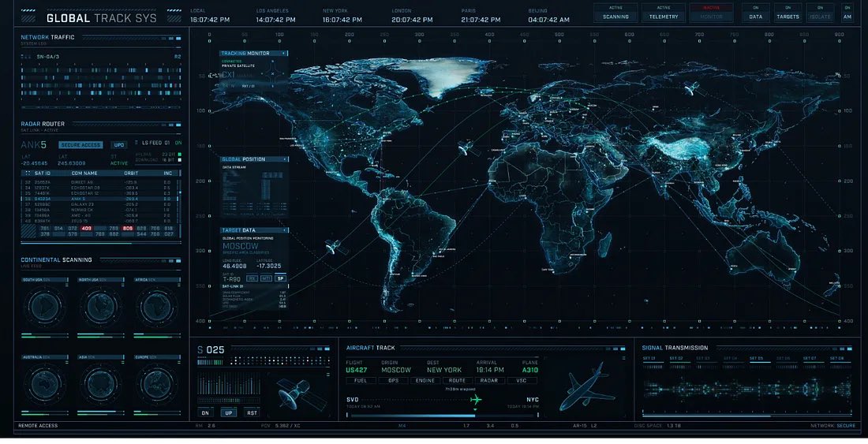Open the GPS tab in Aircraft Track

point(393,380)
